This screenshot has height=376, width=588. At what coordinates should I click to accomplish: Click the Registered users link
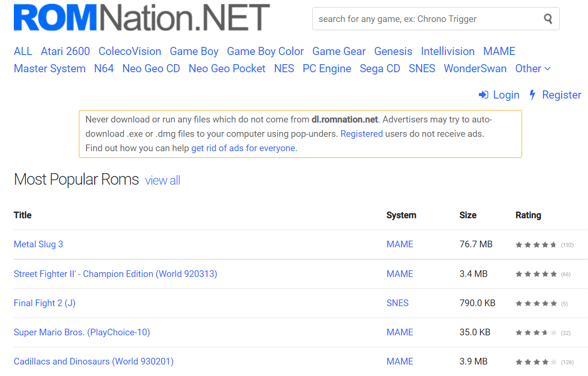pyautogui.click(x=361, y=134)
